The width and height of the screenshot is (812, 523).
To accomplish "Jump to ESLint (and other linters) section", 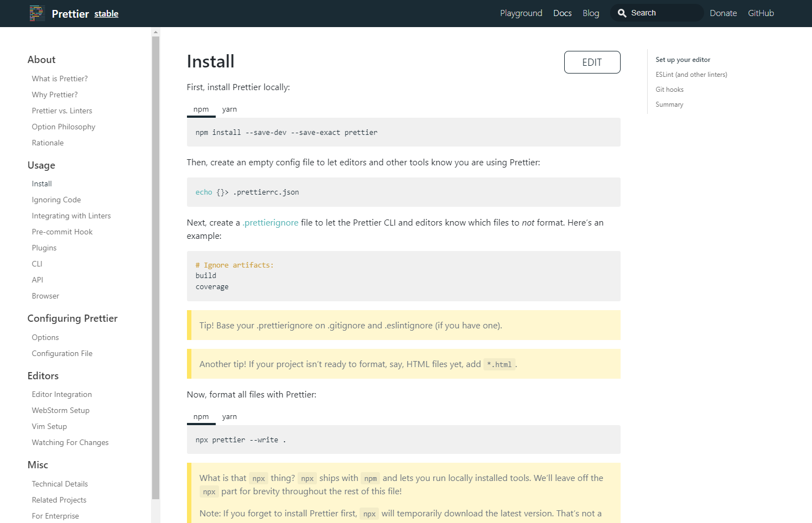I will point(691,75).
